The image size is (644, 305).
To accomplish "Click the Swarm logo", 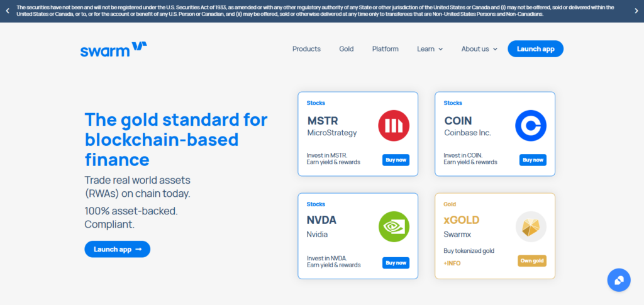I will point(114,49).
